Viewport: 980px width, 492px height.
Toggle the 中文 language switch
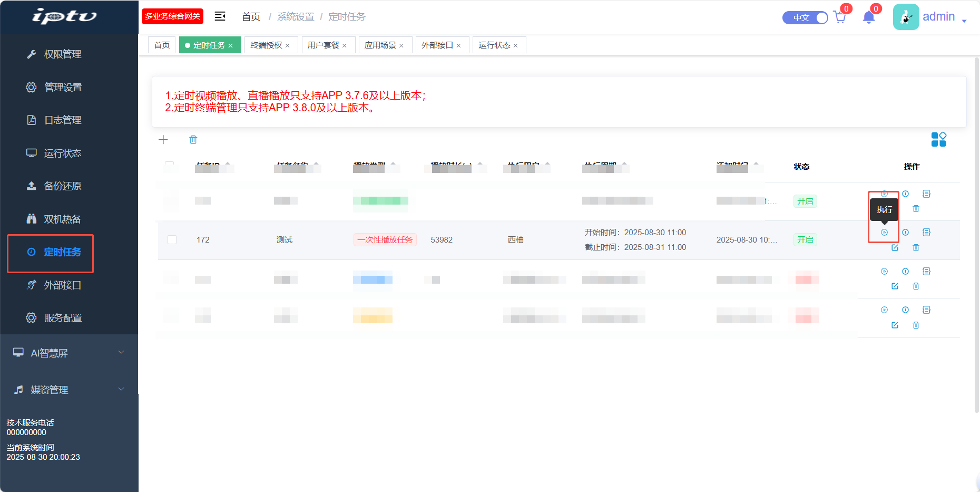805,18
